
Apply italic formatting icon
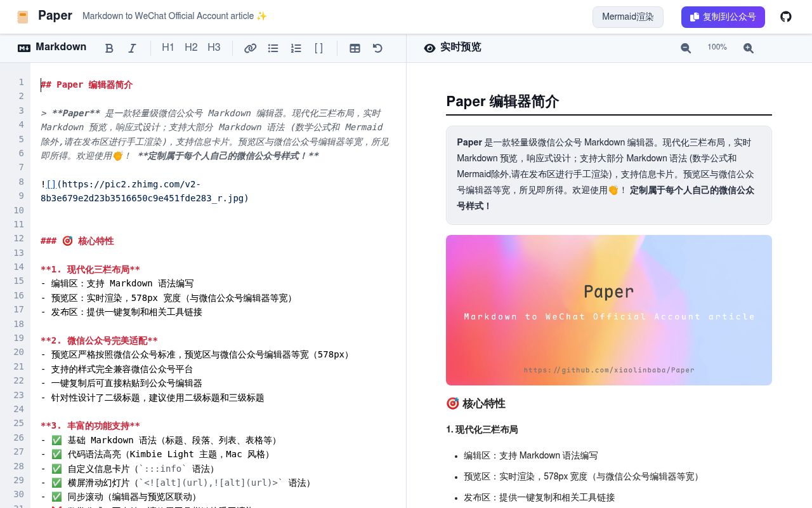point(132,48)
